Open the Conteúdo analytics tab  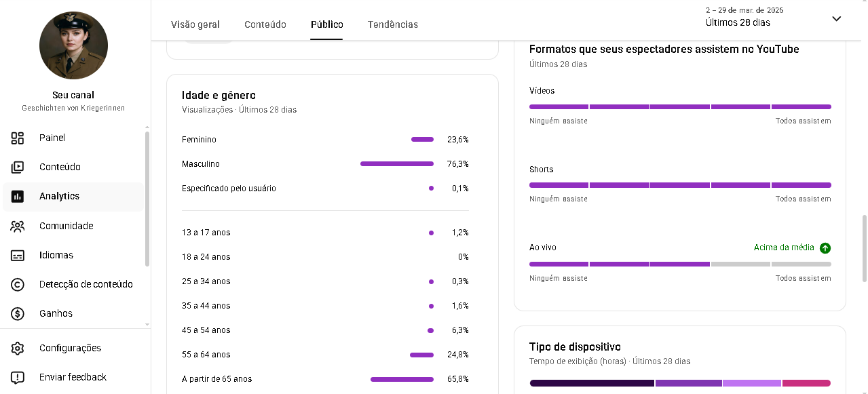[265, 24]
